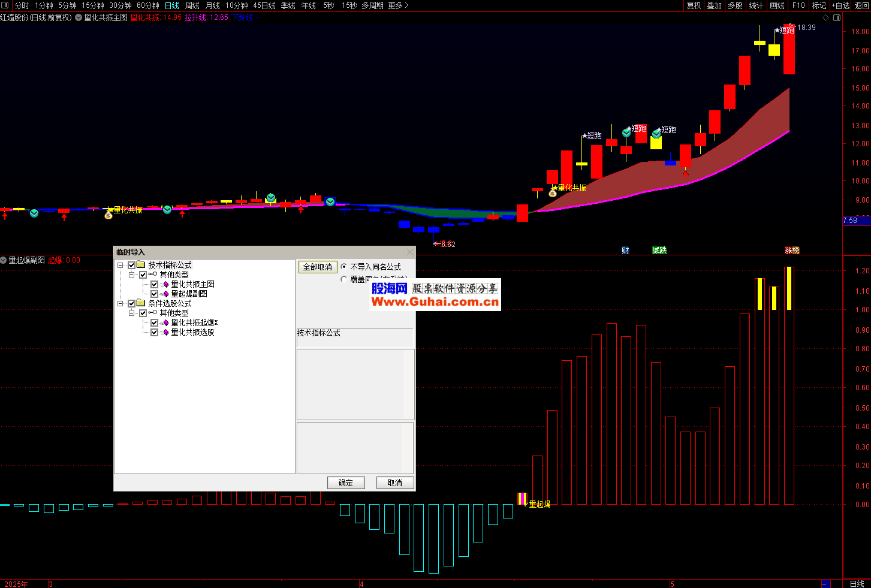Click the month 5 marker on timeline

coord(673,584)
